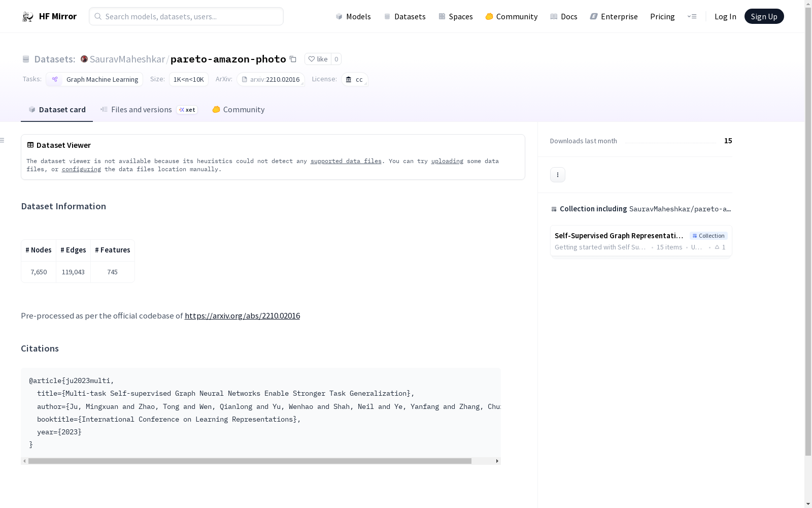The width and height of the screenshot is (812, 508).
Task: Open Docs
Action: click(564, 16)
